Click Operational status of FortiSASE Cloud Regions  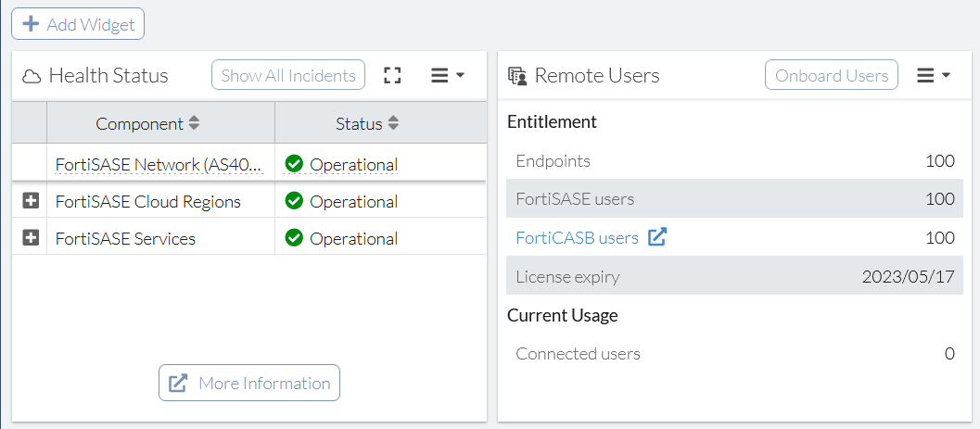tap(354, 202)
